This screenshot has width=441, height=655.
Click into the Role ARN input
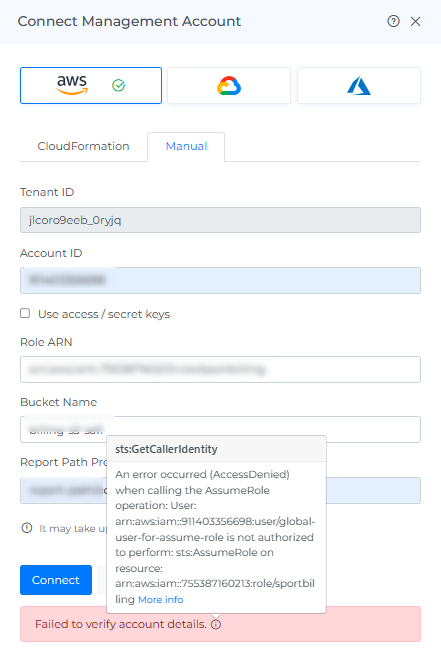tap(220, 369)
